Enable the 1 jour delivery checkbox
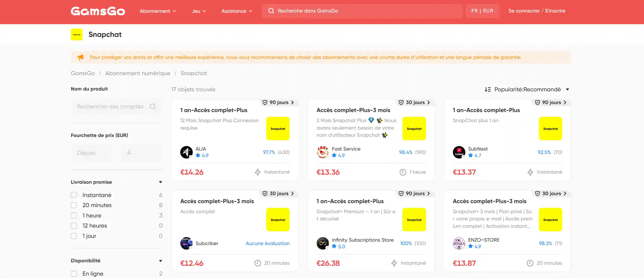The height and width of the screenshot is (278, 644). 74,236
